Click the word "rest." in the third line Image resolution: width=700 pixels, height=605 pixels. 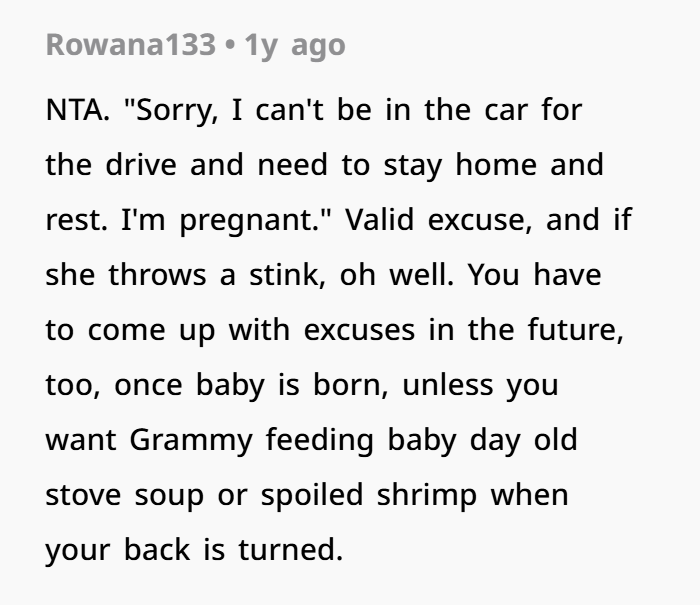coord(73,220)
